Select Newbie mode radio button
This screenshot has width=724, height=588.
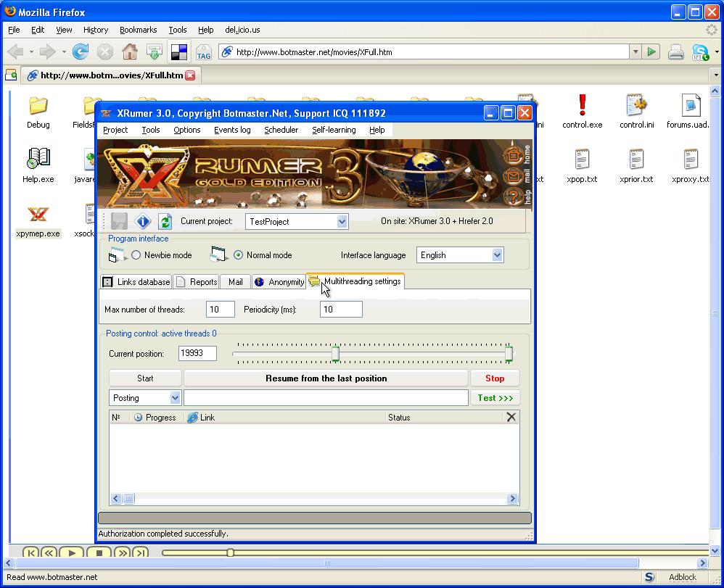point(136,254)
